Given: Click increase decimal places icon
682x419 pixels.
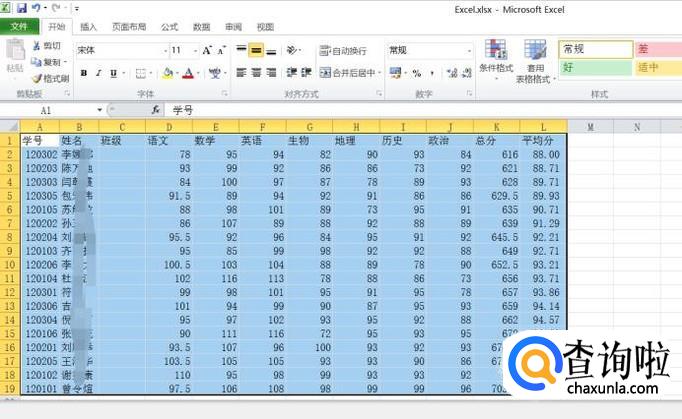Looking at the screenshot, I should pyautogui.click(x=452, y=73).
